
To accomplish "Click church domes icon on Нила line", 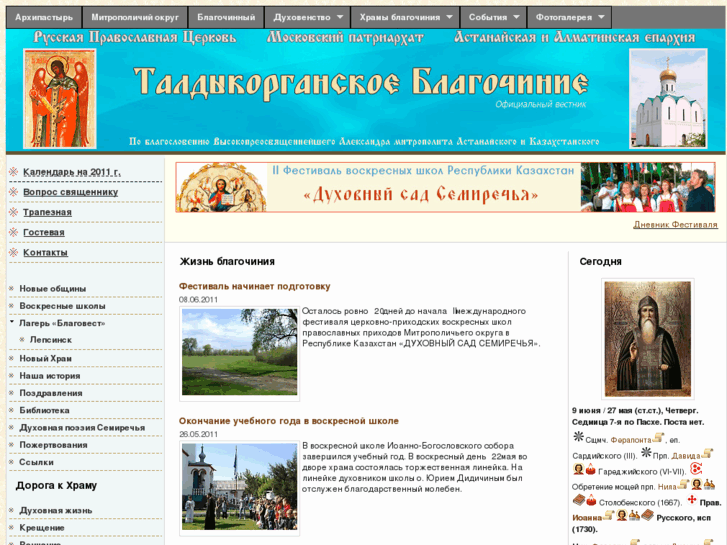I will [709, 485].
